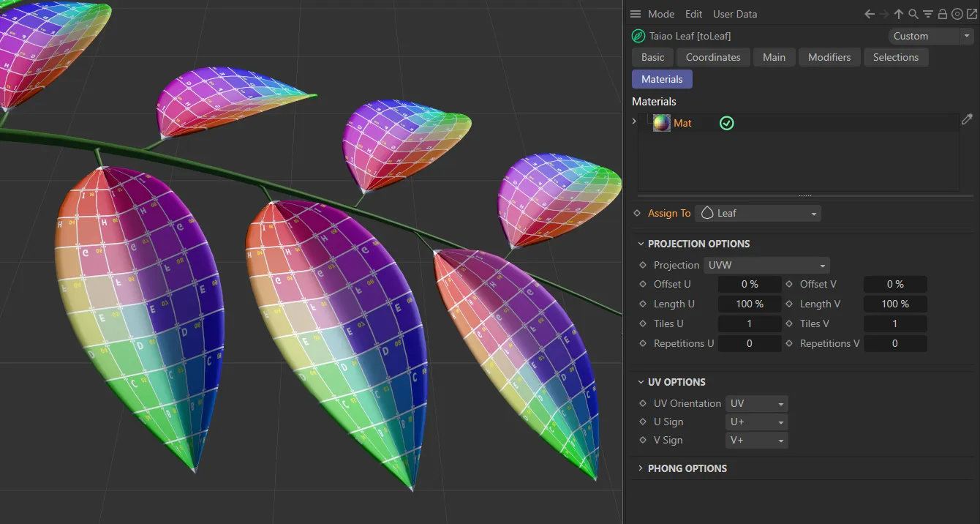This screenshot has height=524, width=980.
Task: Click the leaf icon next to Taiao Leaf
Action: (x=637, y=35)
